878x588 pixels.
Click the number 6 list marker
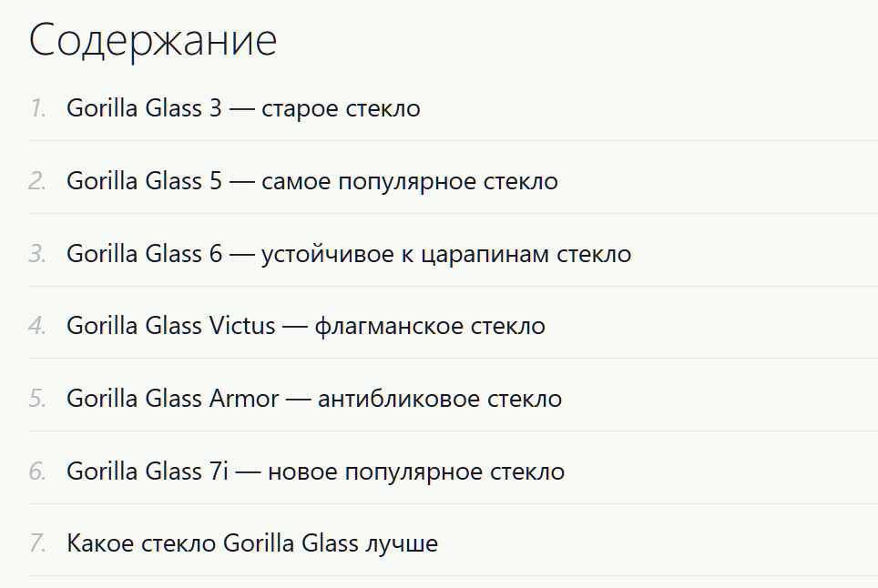point(37,471)
